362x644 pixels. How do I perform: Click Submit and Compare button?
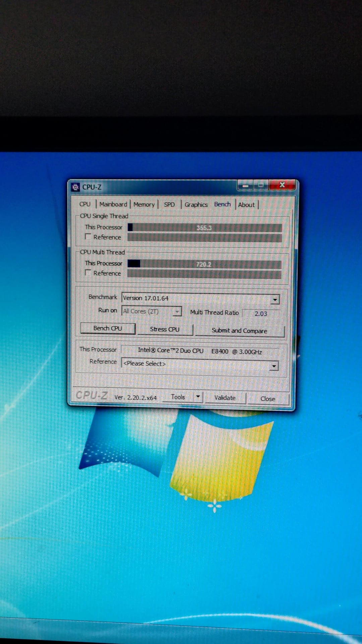pos(239,331)
